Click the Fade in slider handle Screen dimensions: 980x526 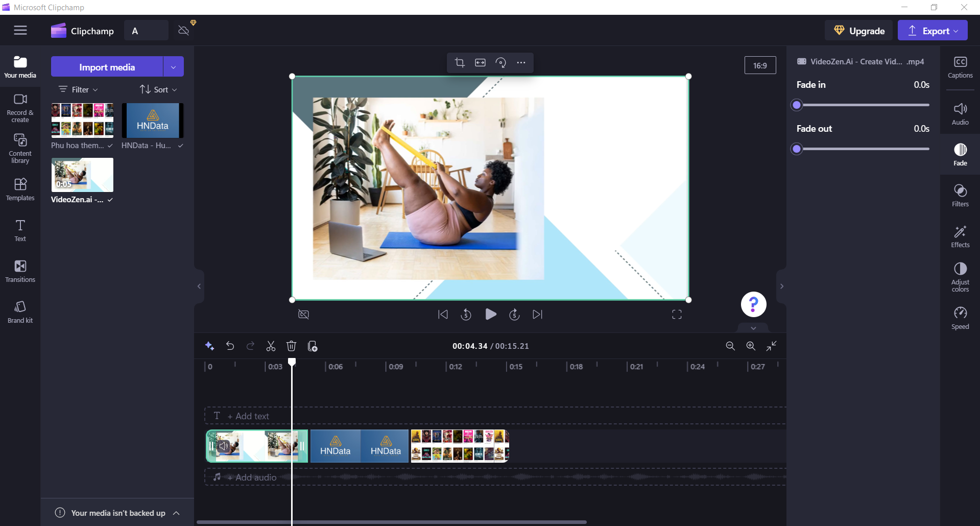[x=797, y=105]
